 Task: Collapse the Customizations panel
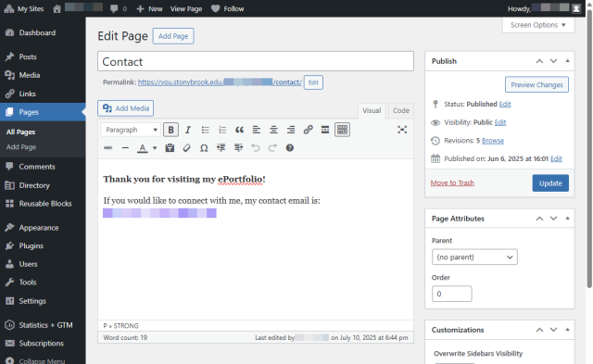[567, 330]
